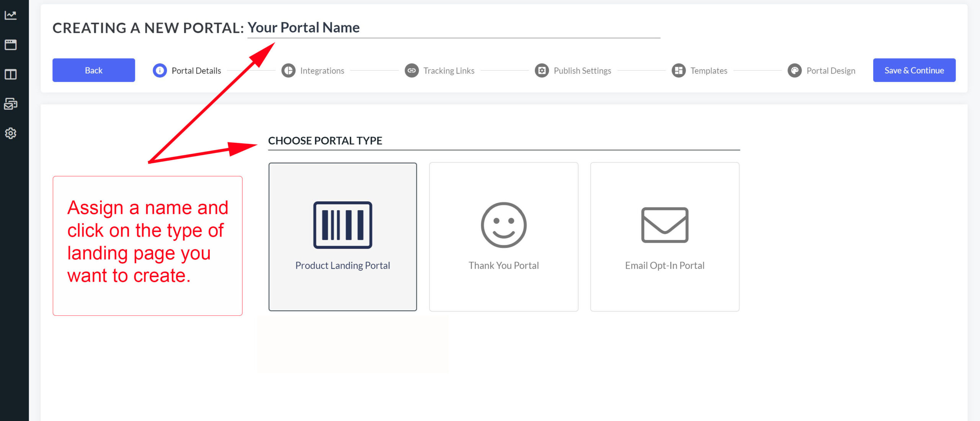This screenshot has height=421, width=980.
Task: Click the Tracking Links chain icon
Action: click(x=411, y=70)
